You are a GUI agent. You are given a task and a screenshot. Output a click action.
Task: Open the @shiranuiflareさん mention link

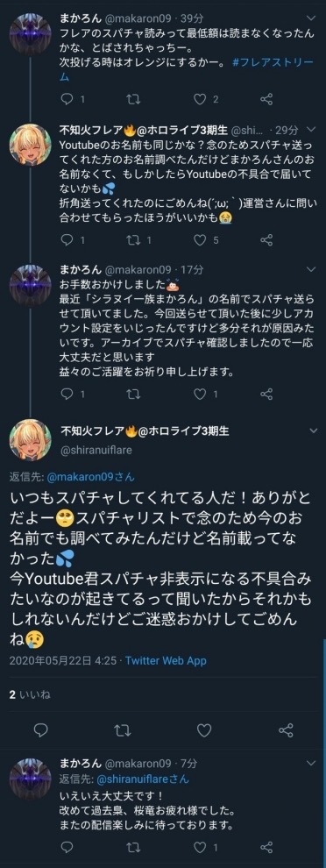click(x=143, y=779)
